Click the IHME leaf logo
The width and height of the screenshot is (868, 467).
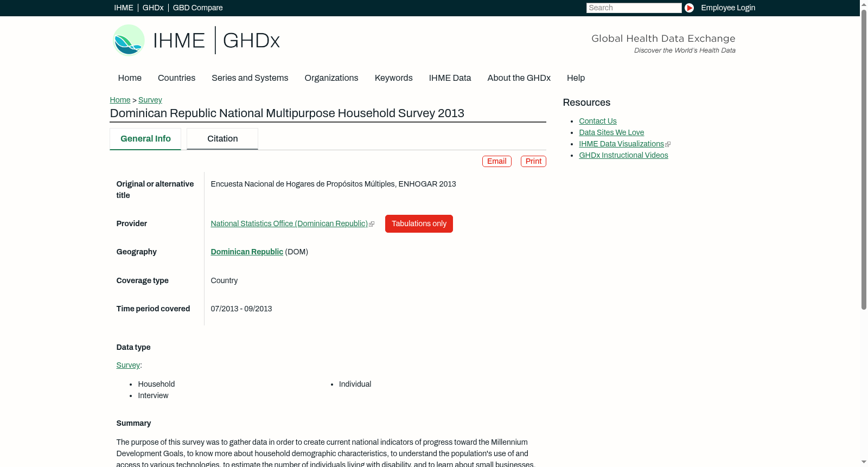(129, 40)
